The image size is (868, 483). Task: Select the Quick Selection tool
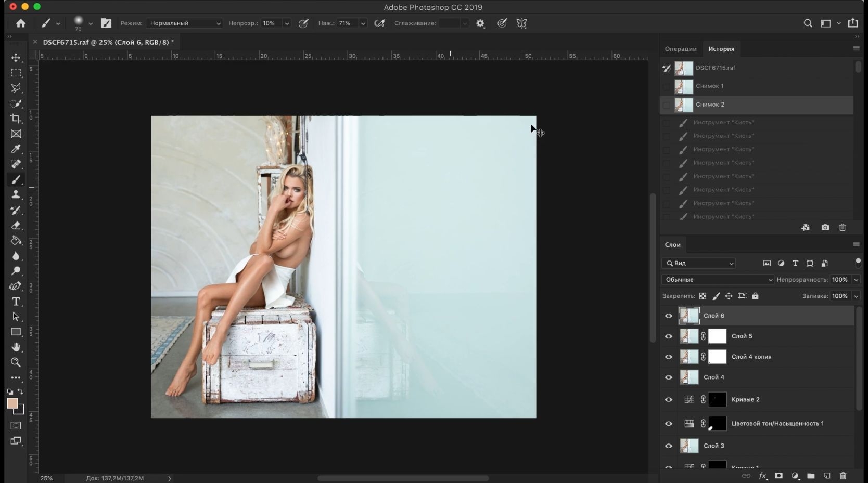pyautogui.click(x=16, y=103)
